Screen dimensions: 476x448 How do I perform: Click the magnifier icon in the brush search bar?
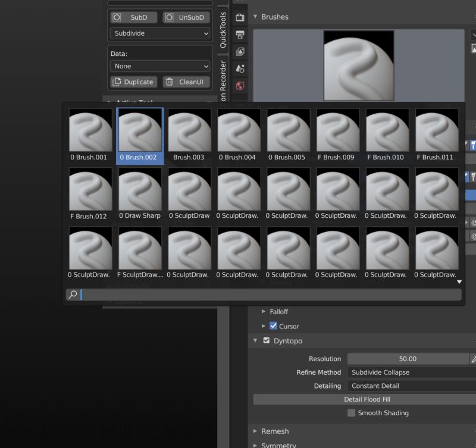point(73,294)
